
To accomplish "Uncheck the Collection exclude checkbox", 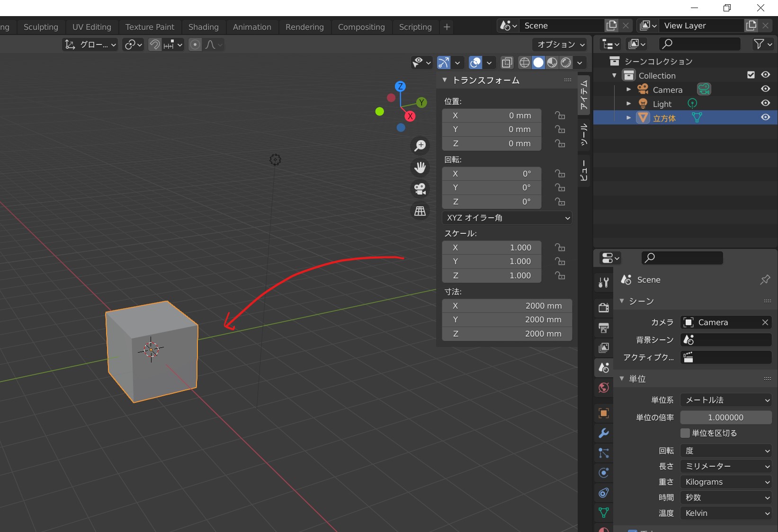I will click(751, 75).
